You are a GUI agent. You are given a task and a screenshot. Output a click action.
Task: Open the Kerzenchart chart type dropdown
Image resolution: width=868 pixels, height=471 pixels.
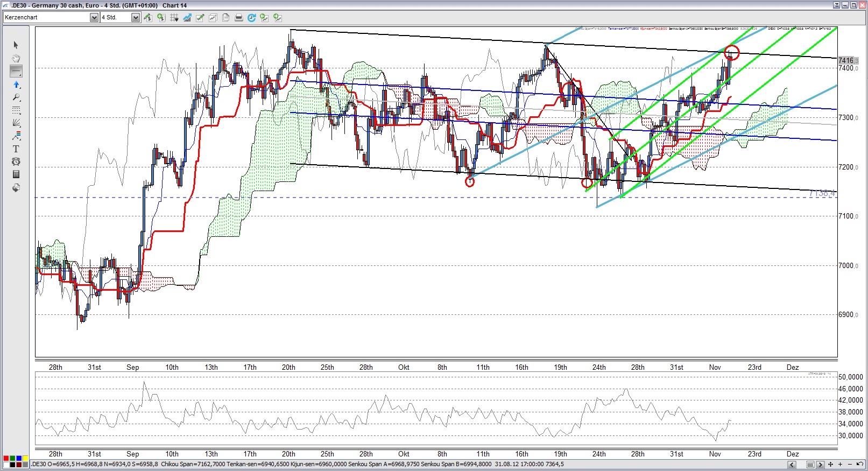tap(94, 18)
